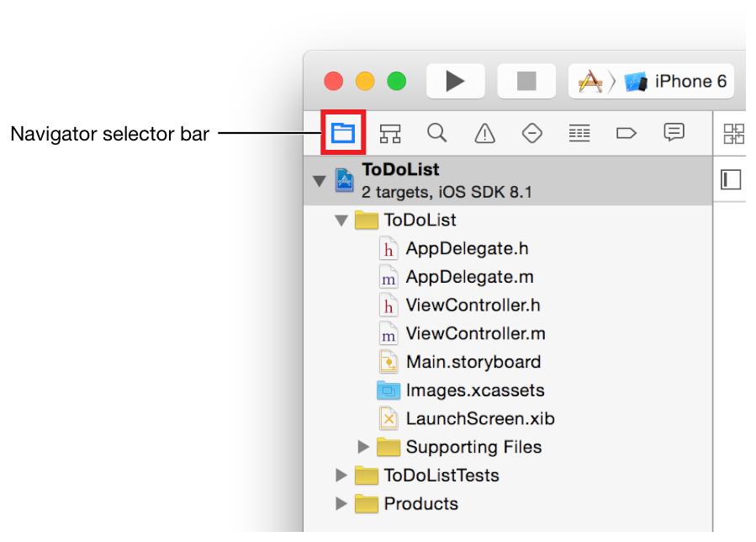Expand the ToDoListTests group
Image resolution: width=756 pixels, height=542 pixels.
(341, 476)
